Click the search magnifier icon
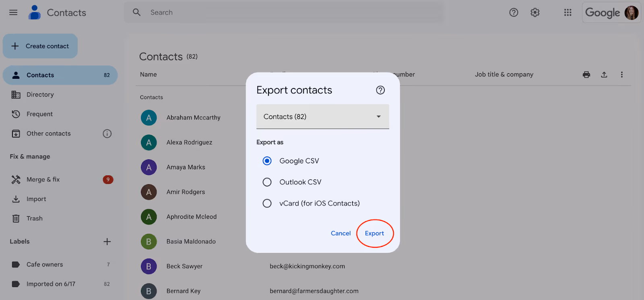Image resolution: width=644 pixels, height=300 pixels. (x=137, y=12)
